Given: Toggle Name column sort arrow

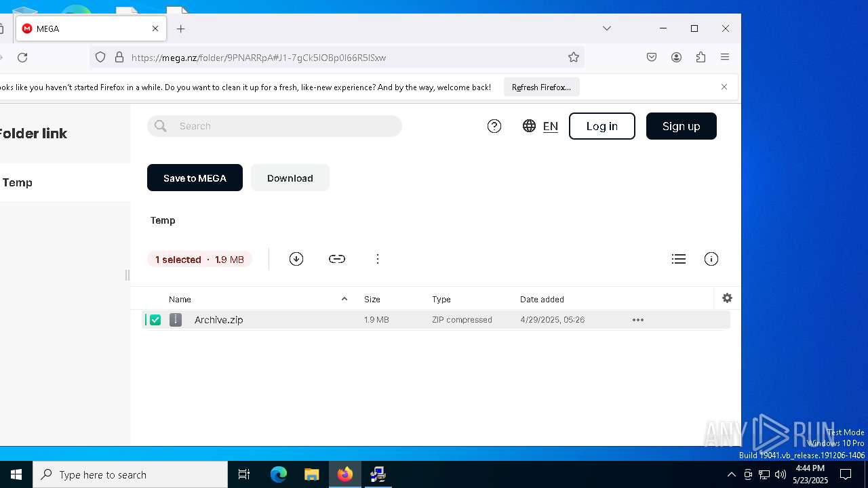Looking at the screenshot, I should tap(344, 299).
